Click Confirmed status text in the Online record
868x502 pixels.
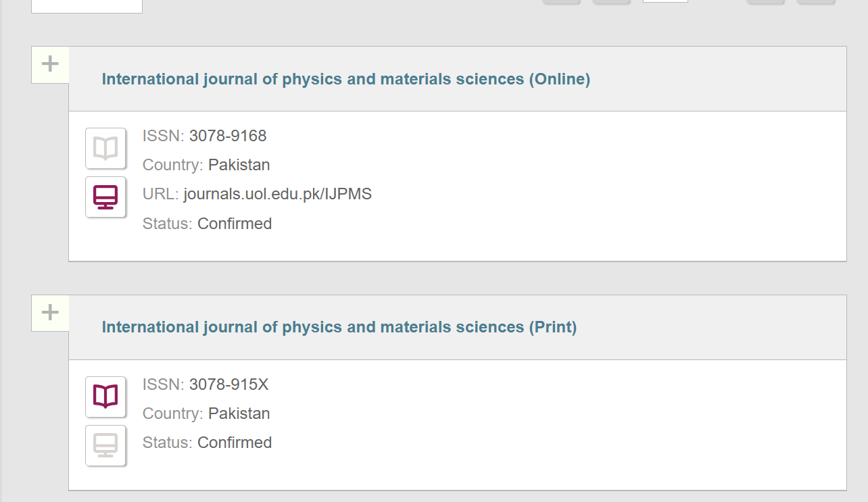click(235, 224)
